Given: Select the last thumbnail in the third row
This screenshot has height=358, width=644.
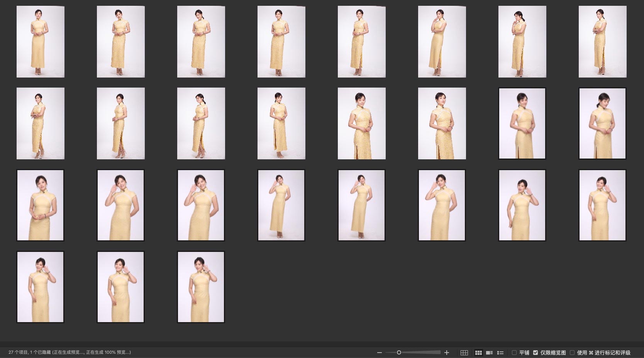Looking at the screenshot, I should pyautogui.click(x=602, y=205).
